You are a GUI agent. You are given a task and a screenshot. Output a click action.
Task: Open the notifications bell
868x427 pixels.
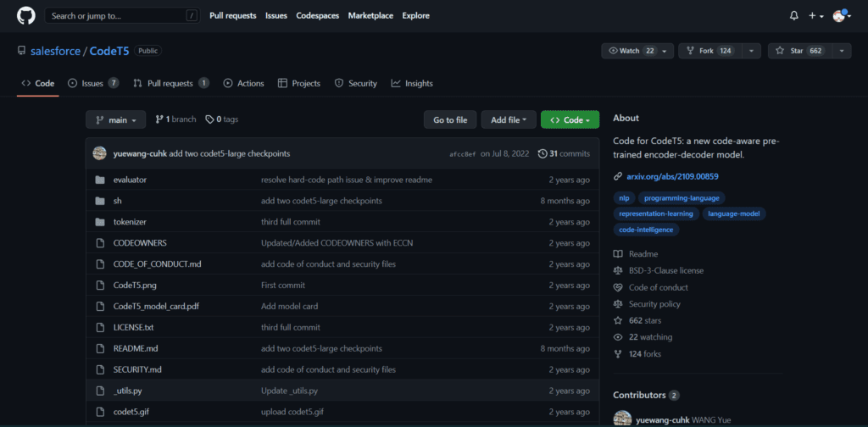point(793,15)
